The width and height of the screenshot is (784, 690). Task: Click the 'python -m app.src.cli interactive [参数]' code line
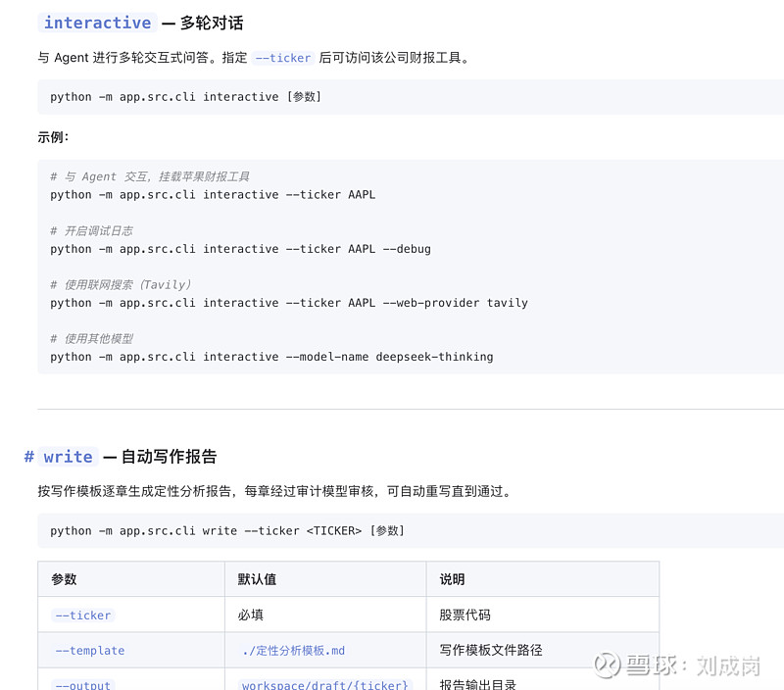click(185, 97)
